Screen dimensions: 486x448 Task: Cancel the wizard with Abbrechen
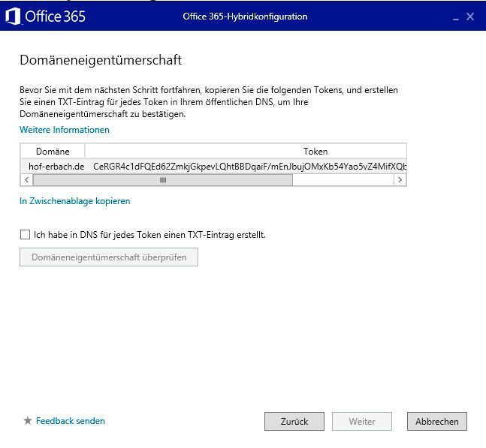pyautogui.click(x=437, y=422)
